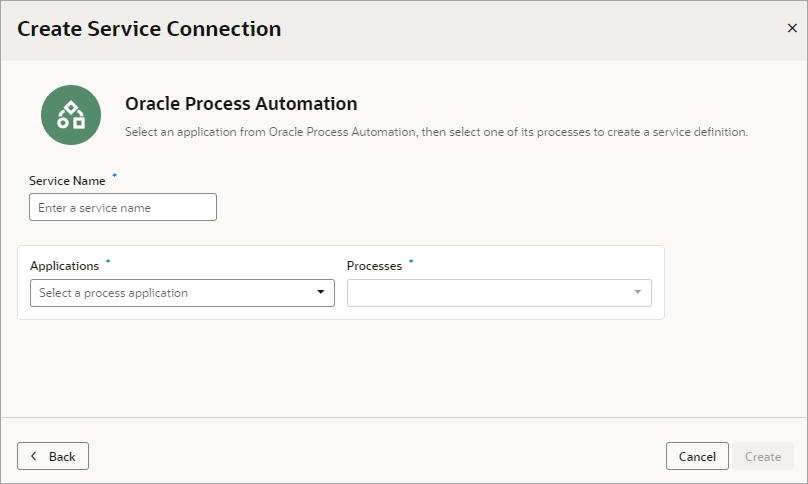
Task: Click the asterisk beside Service Name label
Action: [114, 177]
